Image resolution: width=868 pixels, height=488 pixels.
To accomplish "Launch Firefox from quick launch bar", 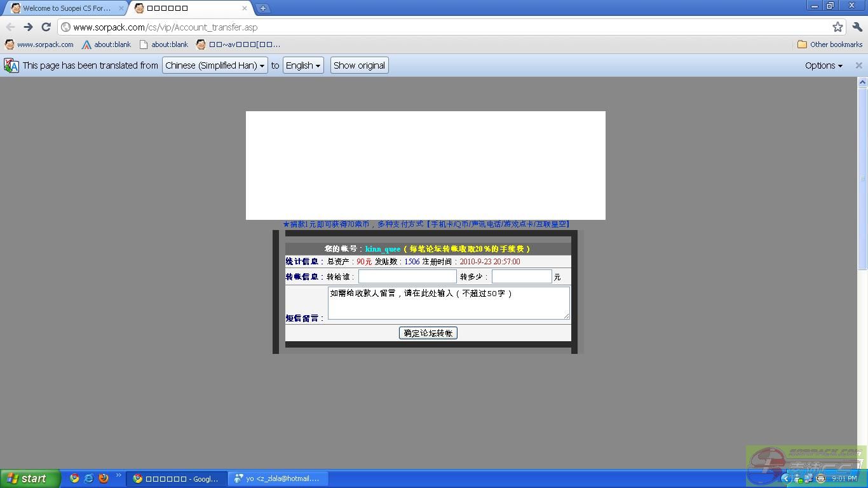I will 104,478.
